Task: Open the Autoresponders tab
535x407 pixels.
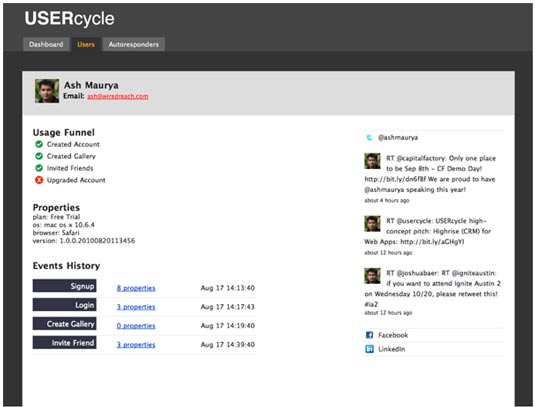Action: click(134, 44)
